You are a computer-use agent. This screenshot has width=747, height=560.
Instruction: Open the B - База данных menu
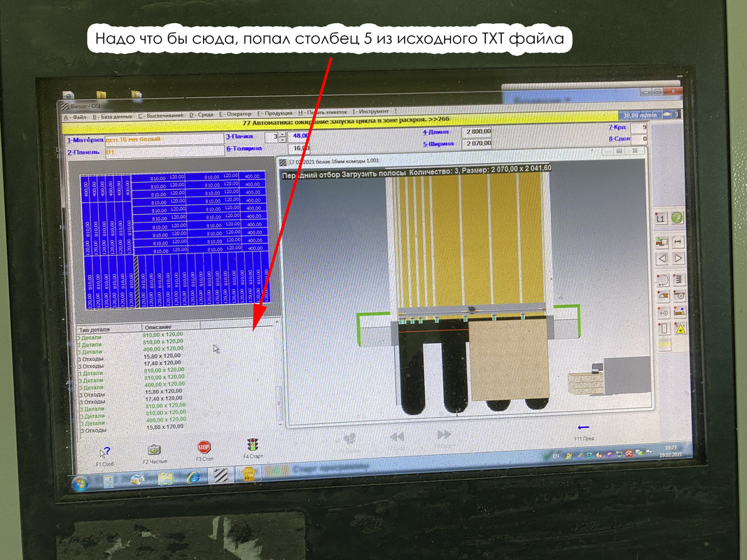click(x=113, y=115)
